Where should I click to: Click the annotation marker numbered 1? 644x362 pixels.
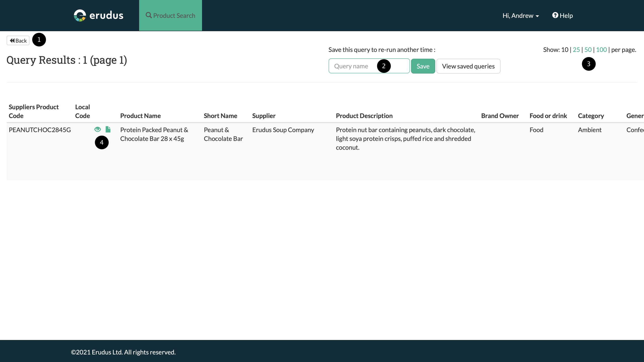coord(39,40)
